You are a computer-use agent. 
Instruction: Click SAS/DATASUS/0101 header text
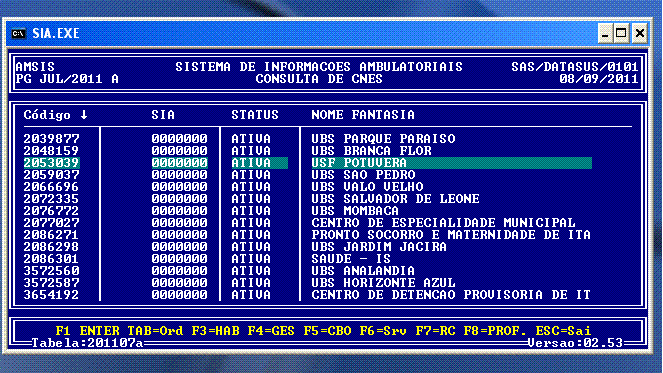coord(575,67)
